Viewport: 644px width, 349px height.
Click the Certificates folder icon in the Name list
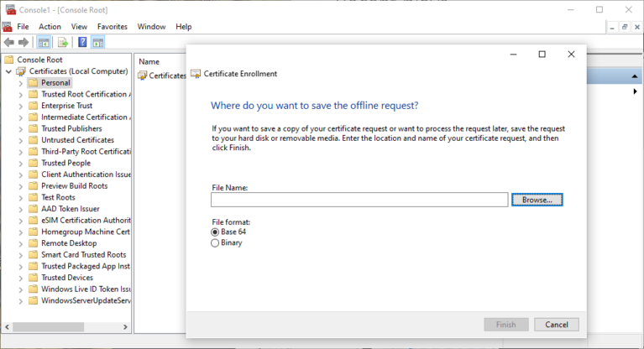(x=143, y=76)
